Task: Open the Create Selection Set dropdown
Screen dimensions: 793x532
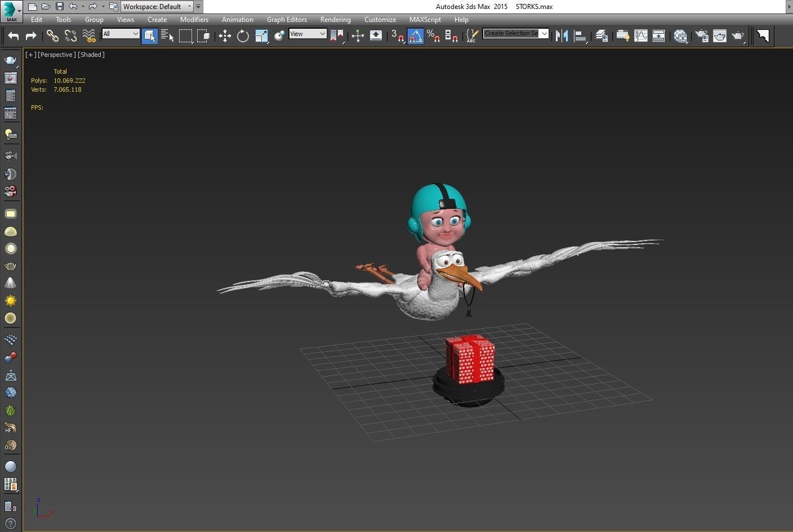Action: point(515,34)
